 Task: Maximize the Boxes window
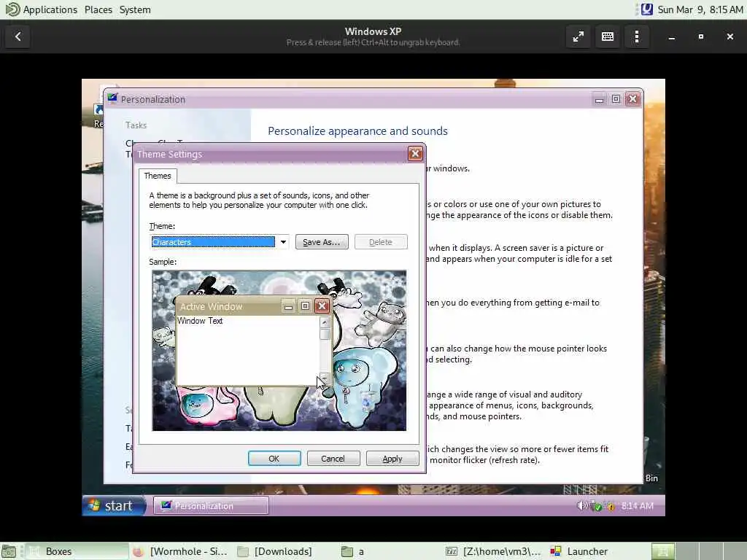tap(701, 36)
